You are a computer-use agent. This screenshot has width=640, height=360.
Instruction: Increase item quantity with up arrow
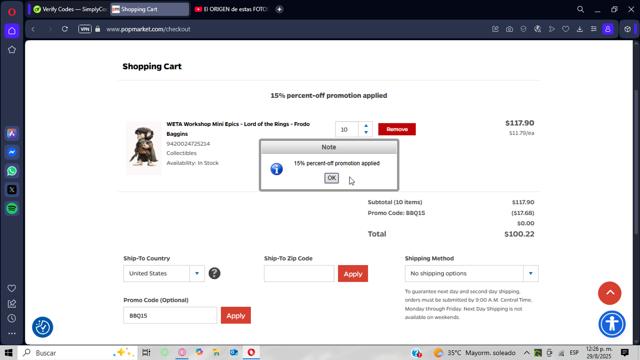click(x=366, y=126)
